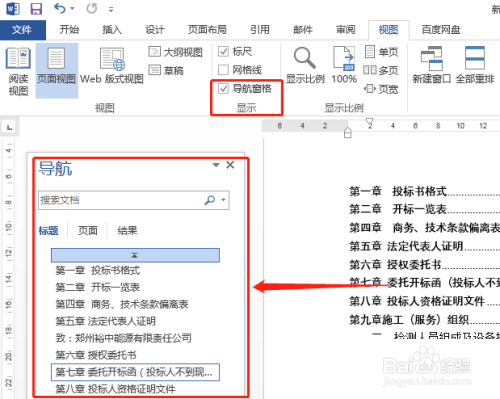Go to heading 第六章 授权委托书
Viewport: 500px width, 399px height.
coord(96,355)
